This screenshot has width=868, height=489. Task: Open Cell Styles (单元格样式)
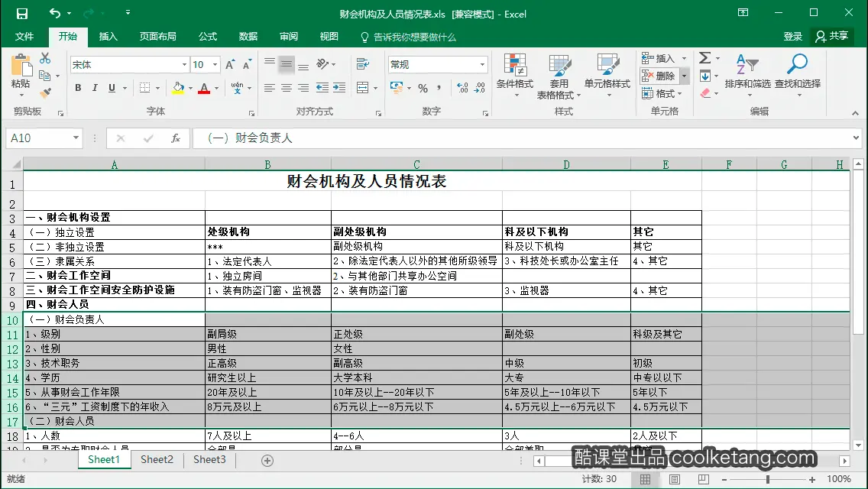(x=607, y=76)
